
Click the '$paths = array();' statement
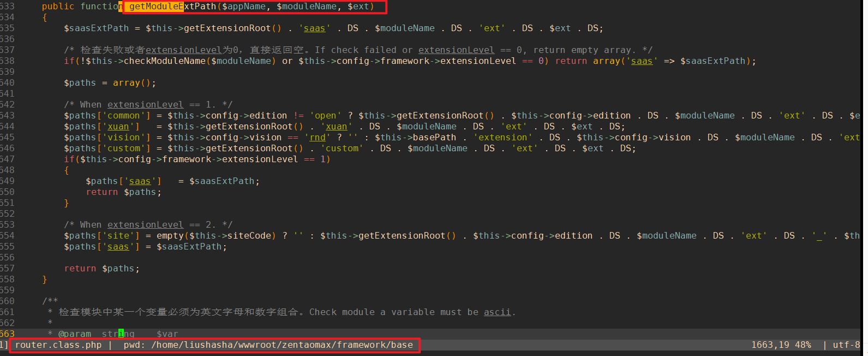click(110, 83)
